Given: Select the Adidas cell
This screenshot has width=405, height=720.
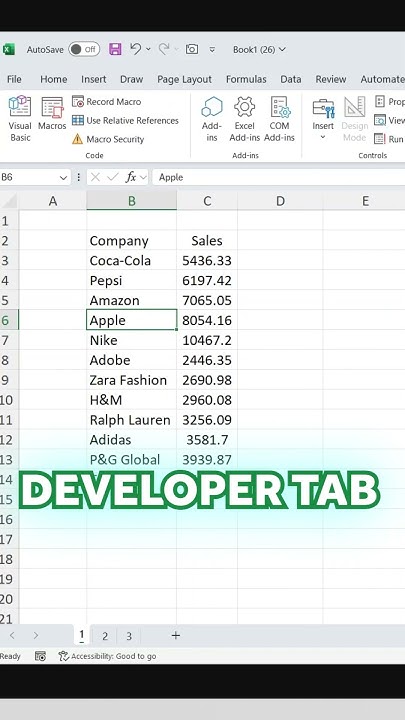Looking at the screenshot, I should [132, 440].
